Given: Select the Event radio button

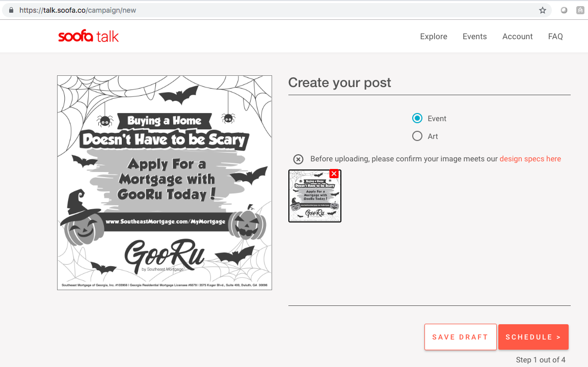Looking at the screenshot, I should pyautogui.click(x=417, y=118).
